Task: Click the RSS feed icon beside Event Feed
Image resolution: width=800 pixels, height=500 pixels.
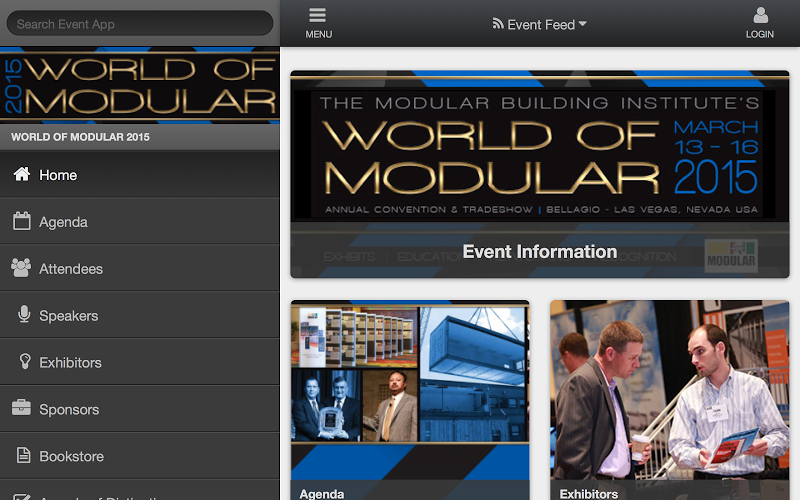Action: pos(497,23)
